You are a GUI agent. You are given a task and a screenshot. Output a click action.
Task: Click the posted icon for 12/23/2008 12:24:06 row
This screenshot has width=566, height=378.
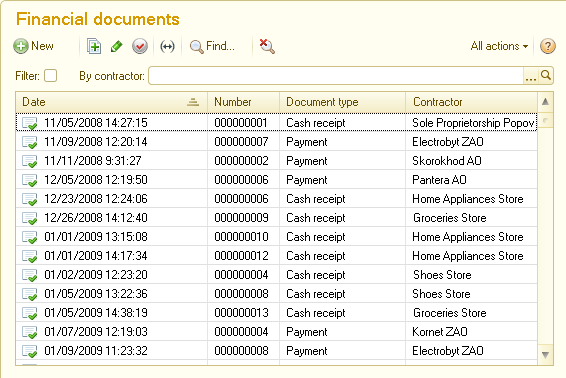pyautogui.click(x=29, y=199)
